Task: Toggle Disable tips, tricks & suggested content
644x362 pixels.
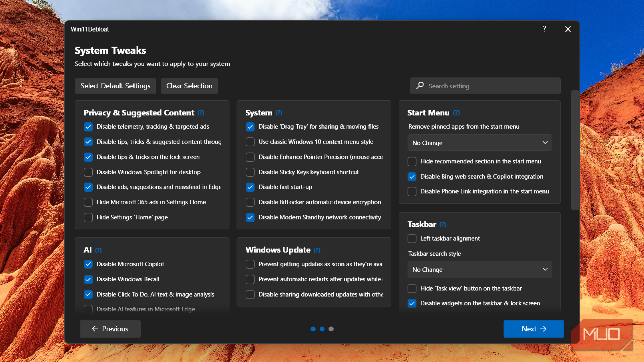Action: 88,142
